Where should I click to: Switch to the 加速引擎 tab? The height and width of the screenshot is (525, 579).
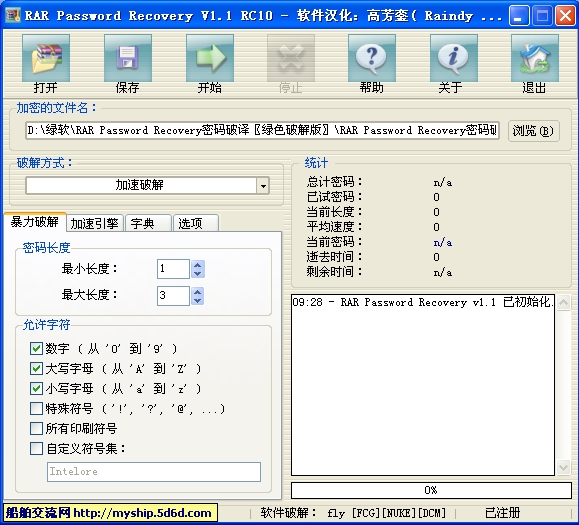pyautogui.click(x=95, y=223)
